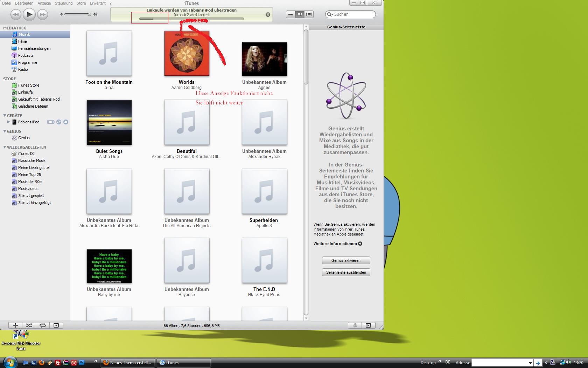The height and width of the screenshot is (368, 588).
Task: Create a new playlist with plus button
Action: 15,325
